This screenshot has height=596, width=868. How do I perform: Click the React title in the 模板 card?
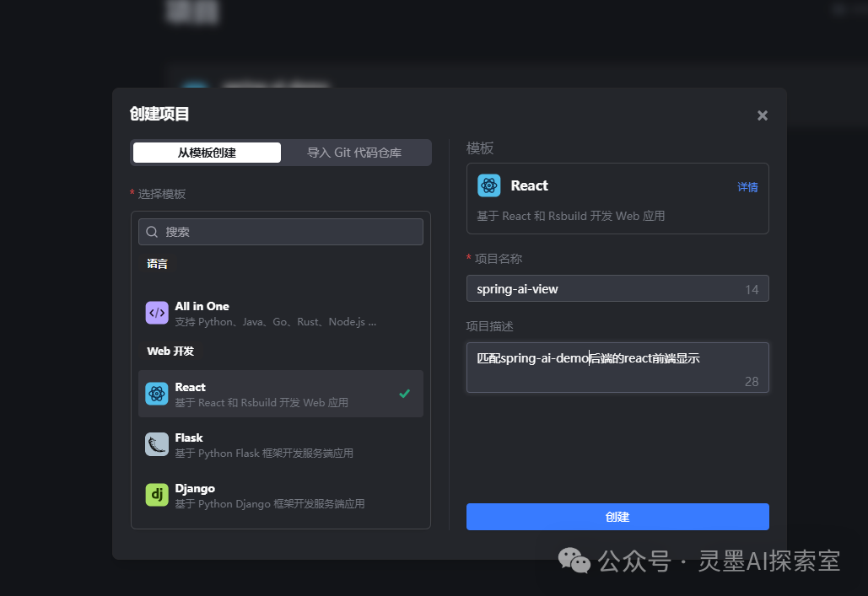tap(529, 185)
